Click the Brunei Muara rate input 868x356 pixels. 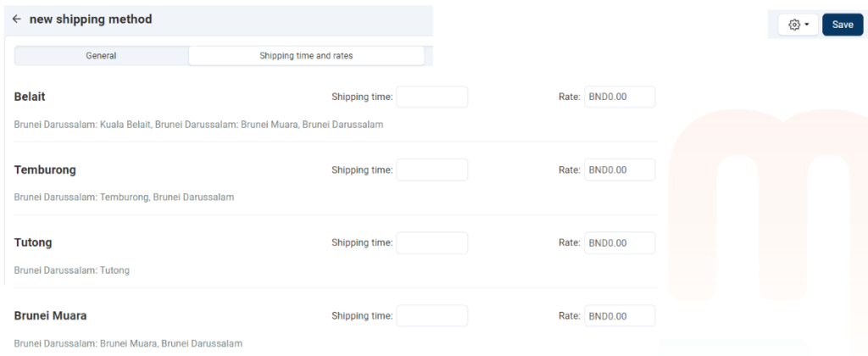point(620,315)
